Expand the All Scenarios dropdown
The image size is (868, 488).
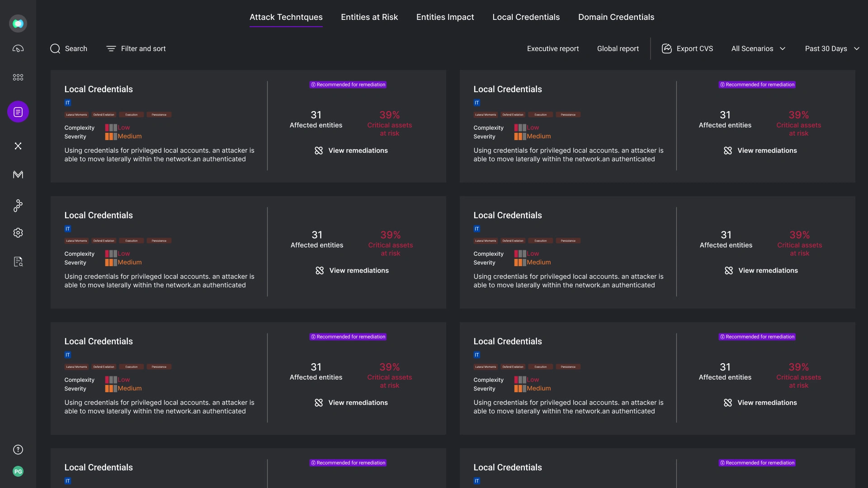[x=759, y=48]
